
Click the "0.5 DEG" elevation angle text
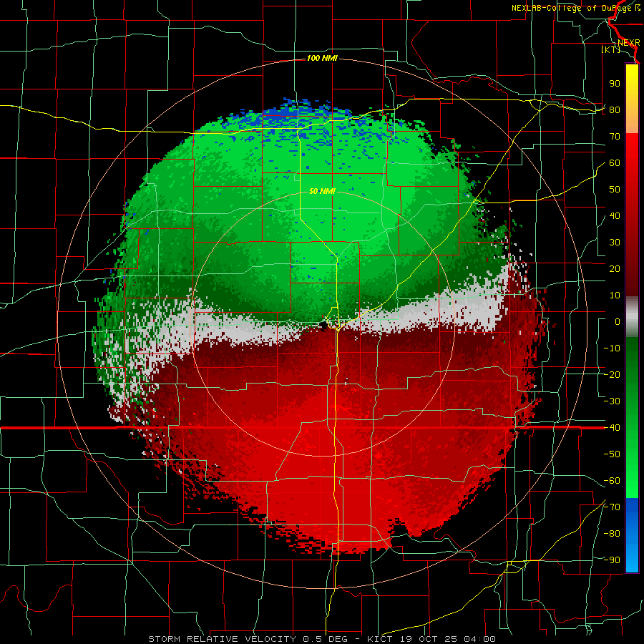tap(326, 639)
